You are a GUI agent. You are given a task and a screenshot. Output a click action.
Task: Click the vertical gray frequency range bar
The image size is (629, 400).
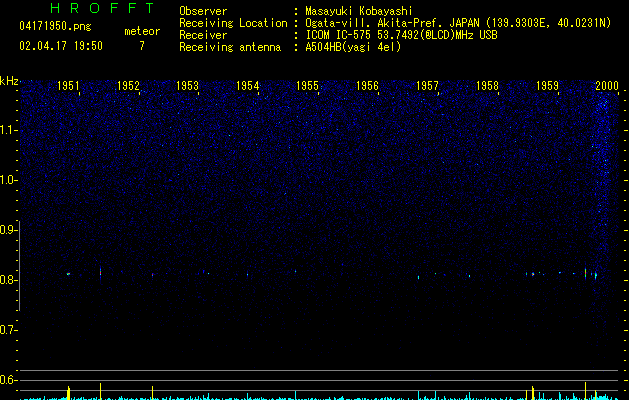coord(20,265)
